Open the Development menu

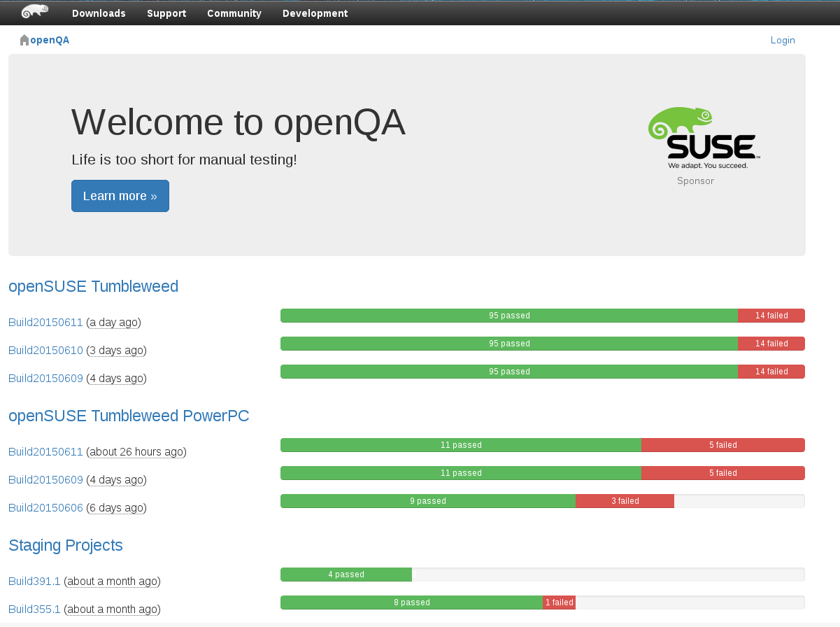[x=315, y=13]
